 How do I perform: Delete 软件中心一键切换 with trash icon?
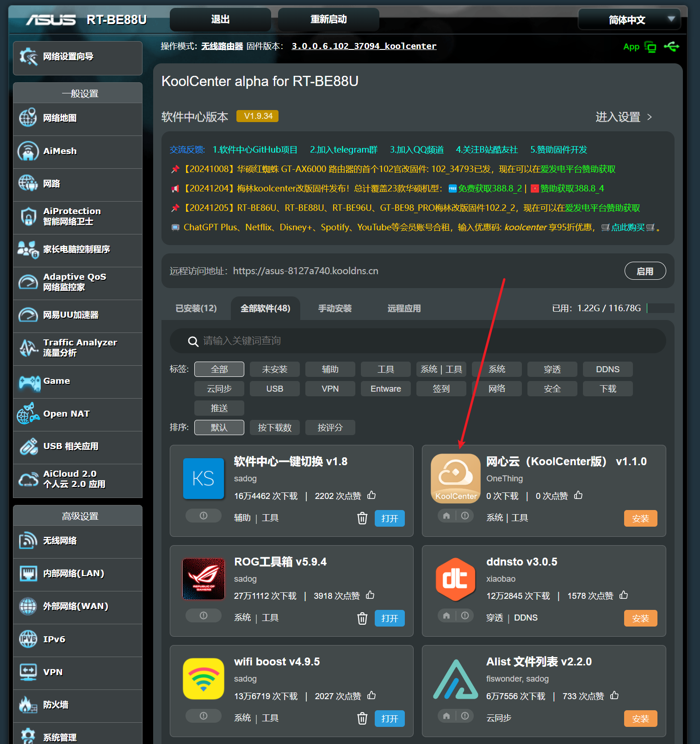[362, 518]
